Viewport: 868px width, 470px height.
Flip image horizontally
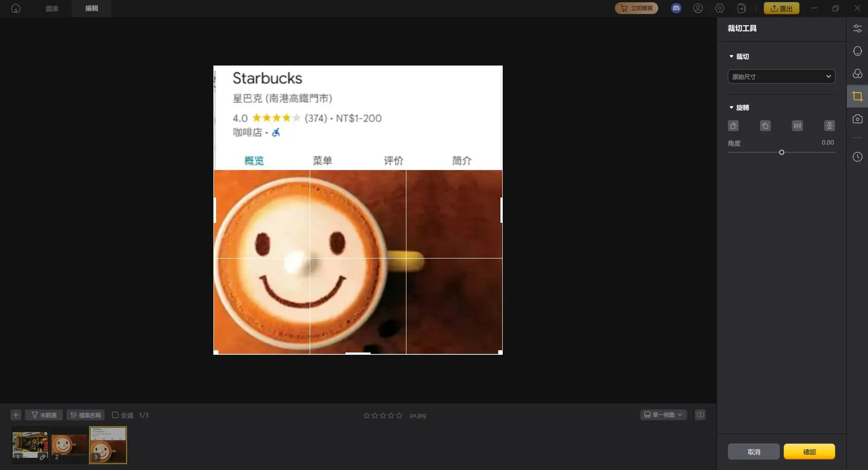[x=797, y=126]
